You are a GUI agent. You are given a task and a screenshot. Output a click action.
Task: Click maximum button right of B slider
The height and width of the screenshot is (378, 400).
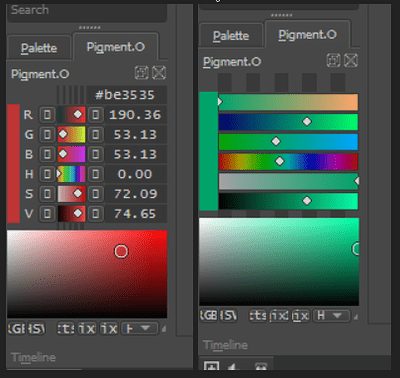tap(96, 154)
